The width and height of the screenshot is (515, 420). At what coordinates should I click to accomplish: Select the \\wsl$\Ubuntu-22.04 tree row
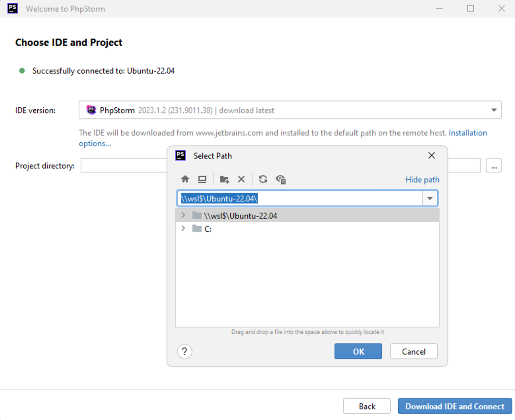(241, 215)
